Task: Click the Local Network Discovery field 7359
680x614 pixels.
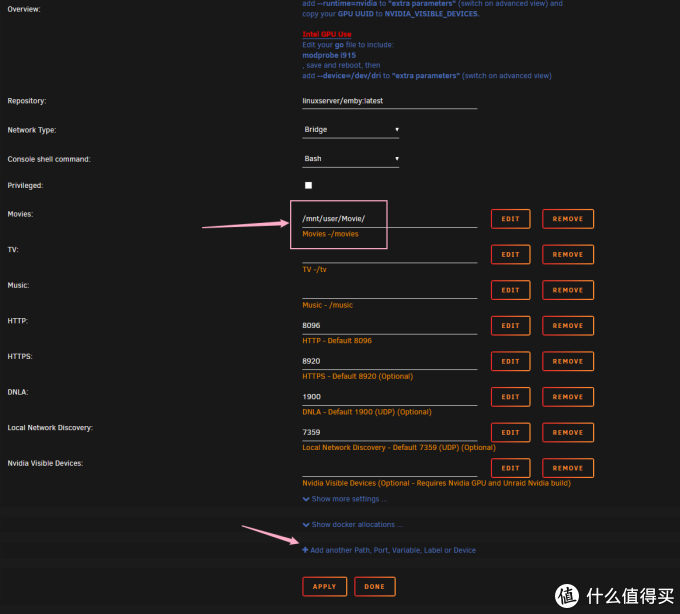Action: pyautogui.click(x=389, y=432)
